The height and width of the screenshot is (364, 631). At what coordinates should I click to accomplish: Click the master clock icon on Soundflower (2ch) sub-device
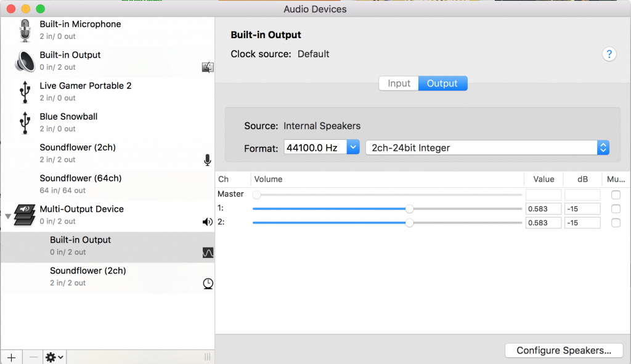pos(208,283)
